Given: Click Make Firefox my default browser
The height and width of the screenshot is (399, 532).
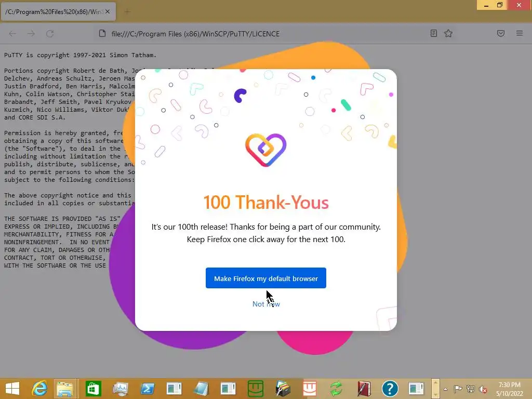Looking at the screenshot, I should (x=265, y=278).
